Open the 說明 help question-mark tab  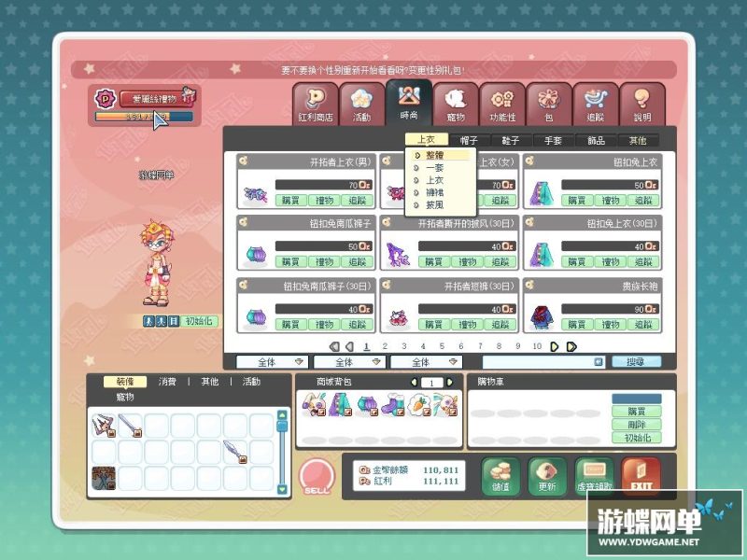(x=642, y=105)
